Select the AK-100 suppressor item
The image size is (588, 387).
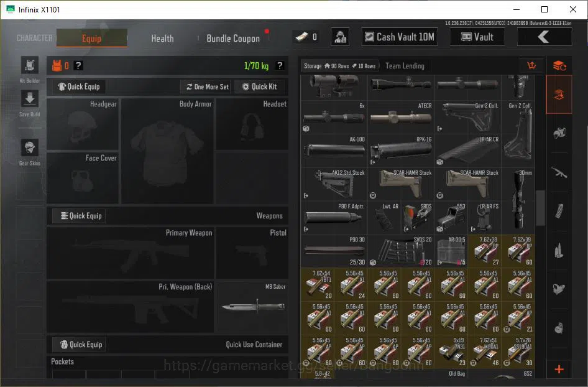(x=334, y=151)
